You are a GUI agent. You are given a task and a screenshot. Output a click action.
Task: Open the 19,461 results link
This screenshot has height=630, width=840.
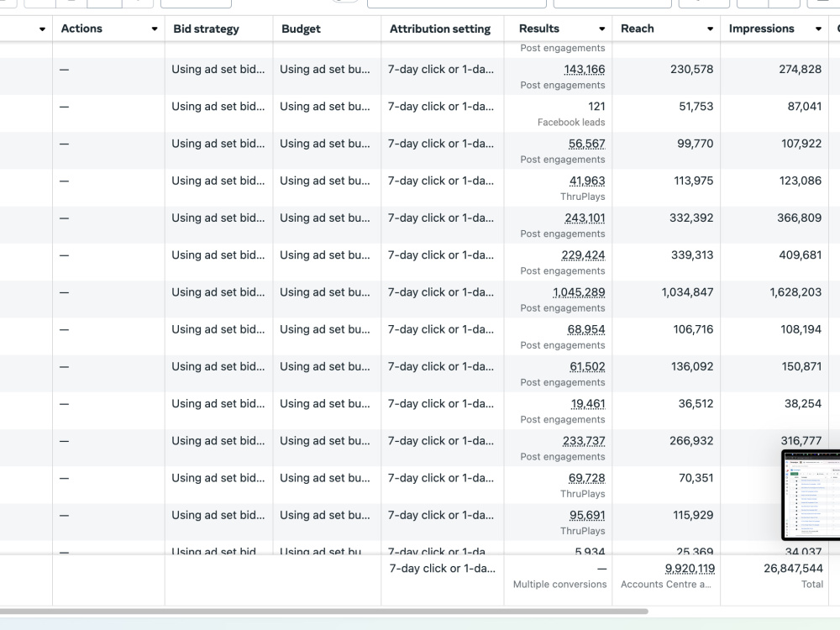[x=588, y=404]
